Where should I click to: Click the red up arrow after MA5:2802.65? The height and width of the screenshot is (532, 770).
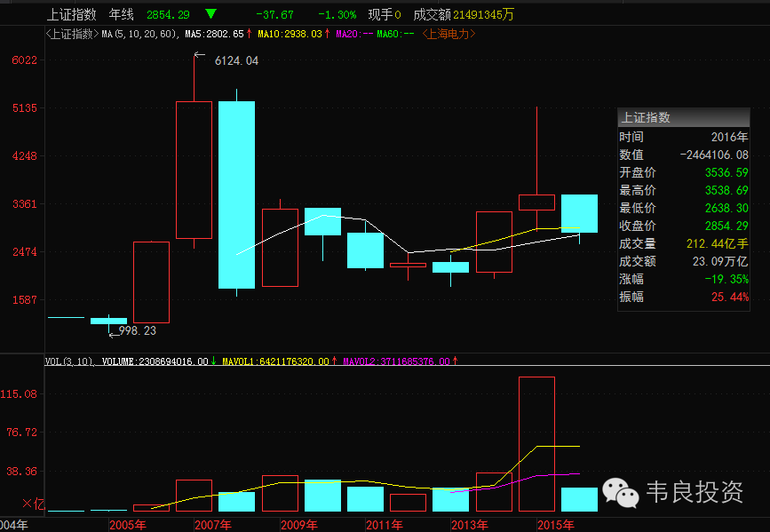[x=249, y=34]
